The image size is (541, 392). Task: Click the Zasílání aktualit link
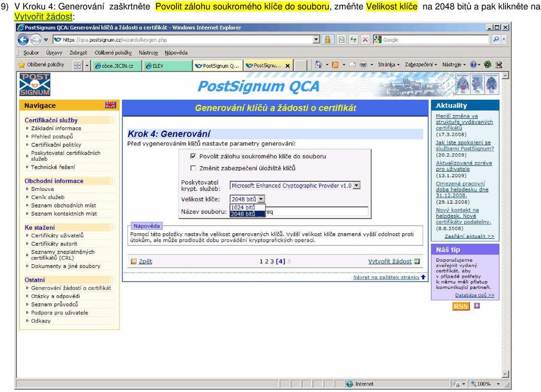[469, 236]
